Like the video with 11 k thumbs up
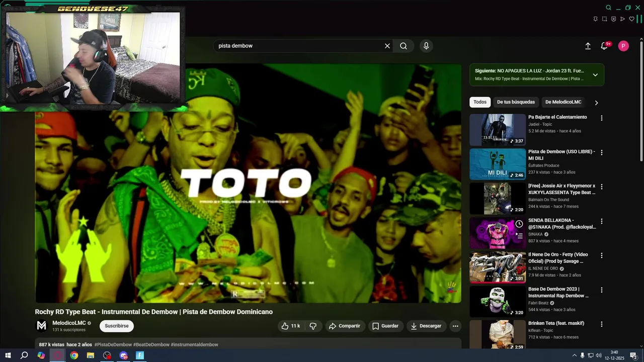Image resolution: width=644 pixels, height=362 pixels. coord(291,326)
